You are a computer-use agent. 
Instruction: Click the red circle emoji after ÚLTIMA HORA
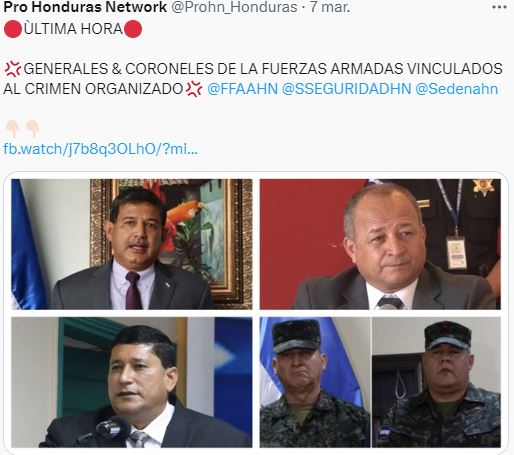133,29
